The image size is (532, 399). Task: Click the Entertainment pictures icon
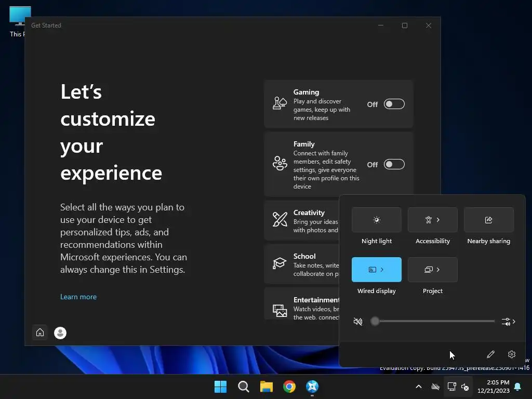click(x=280, y=311)
